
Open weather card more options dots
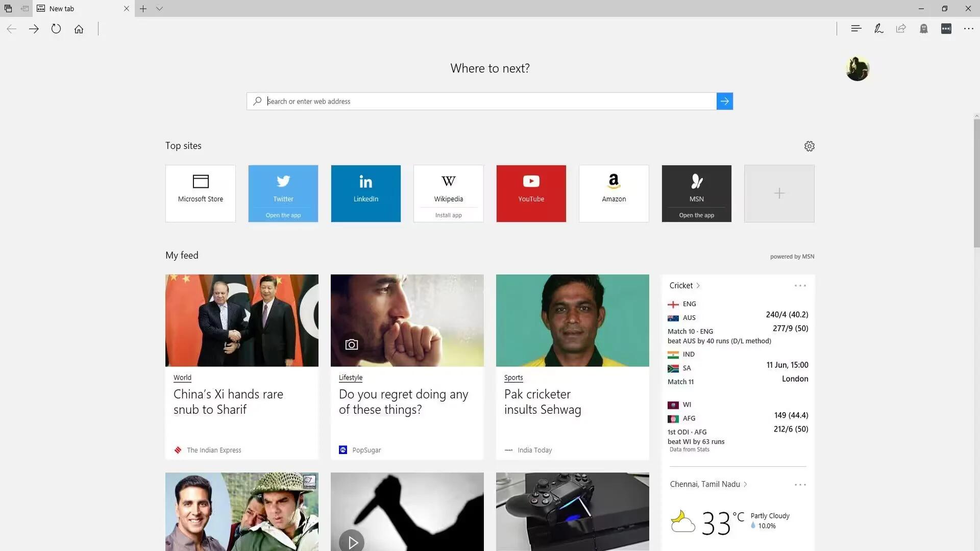(x=800, y=485)
